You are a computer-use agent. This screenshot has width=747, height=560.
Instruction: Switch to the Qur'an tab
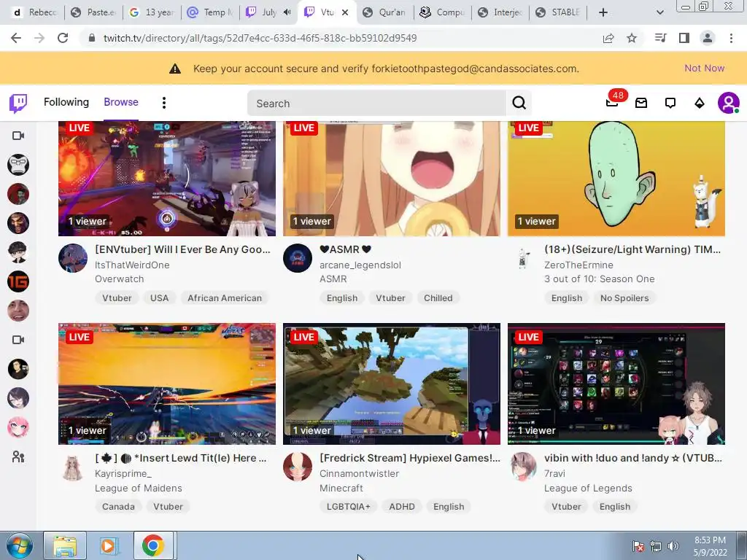(x=384, y=12)
